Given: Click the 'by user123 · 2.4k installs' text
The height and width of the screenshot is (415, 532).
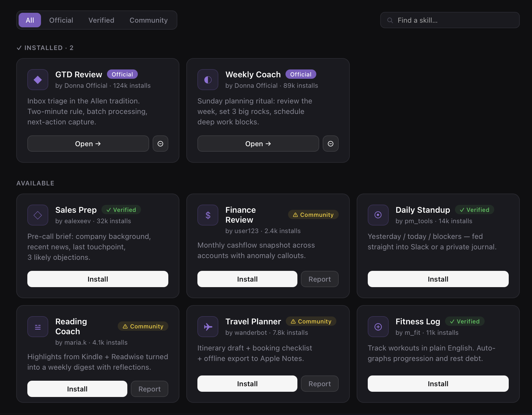Looking at the screenshot, I should click(x=263, y=231).
